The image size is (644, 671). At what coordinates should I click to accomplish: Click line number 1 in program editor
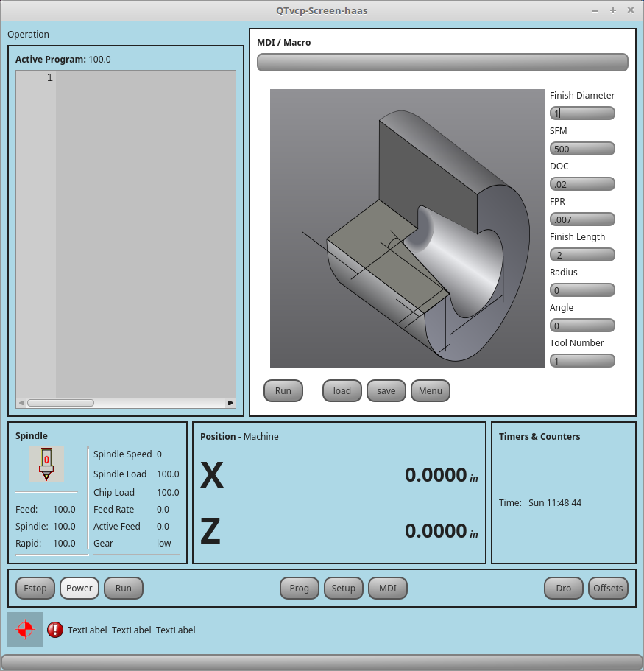(x=50, y=77)
